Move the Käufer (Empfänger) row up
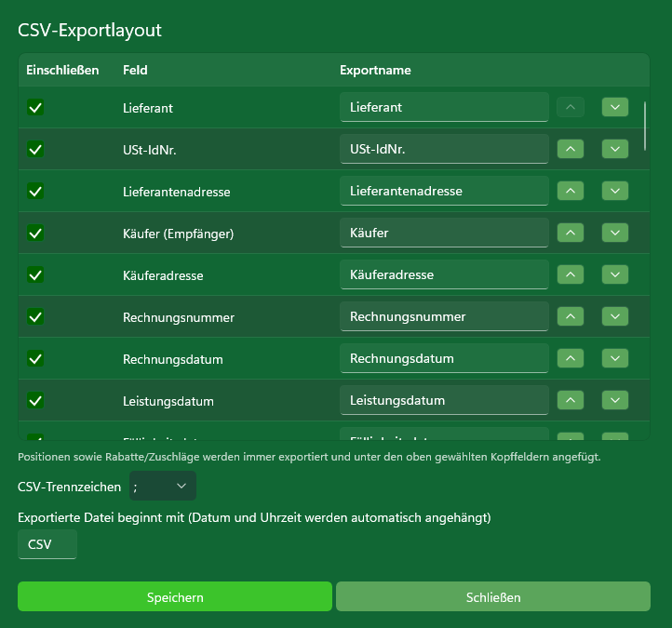The image size is (672, 628). 571,233
